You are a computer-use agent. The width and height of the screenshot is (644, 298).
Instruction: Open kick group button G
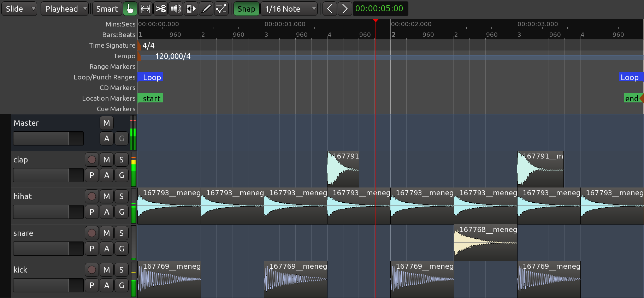122,285
